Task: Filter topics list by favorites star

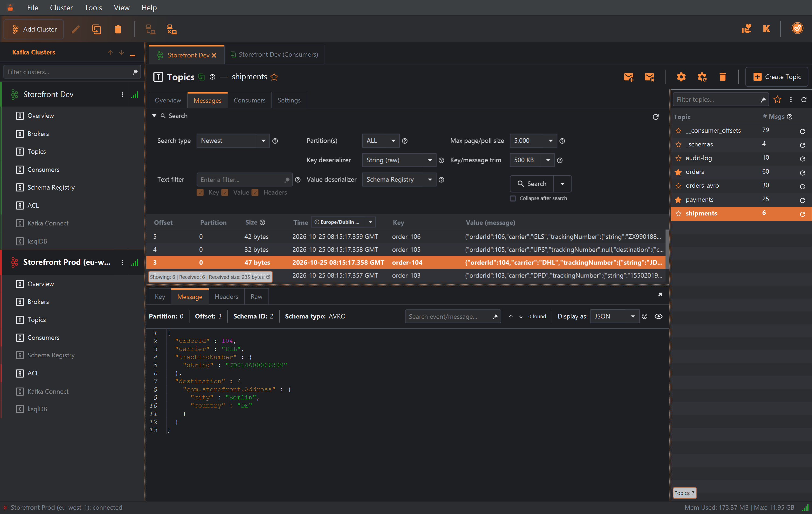Action: tap(777, 100)
